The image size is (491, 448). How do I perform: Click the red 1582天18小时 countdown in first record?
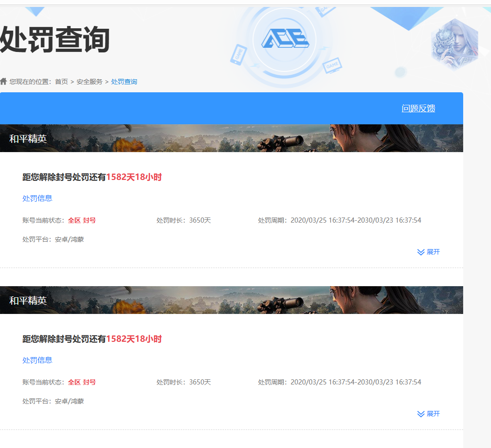134,177
